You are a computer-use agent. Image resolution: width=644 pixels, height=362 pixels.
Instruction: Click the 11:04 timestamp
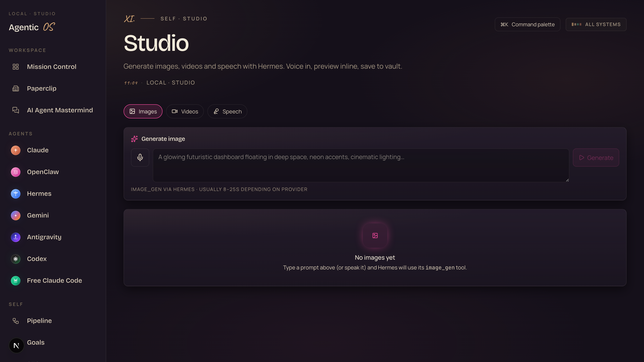coord(131,83)
